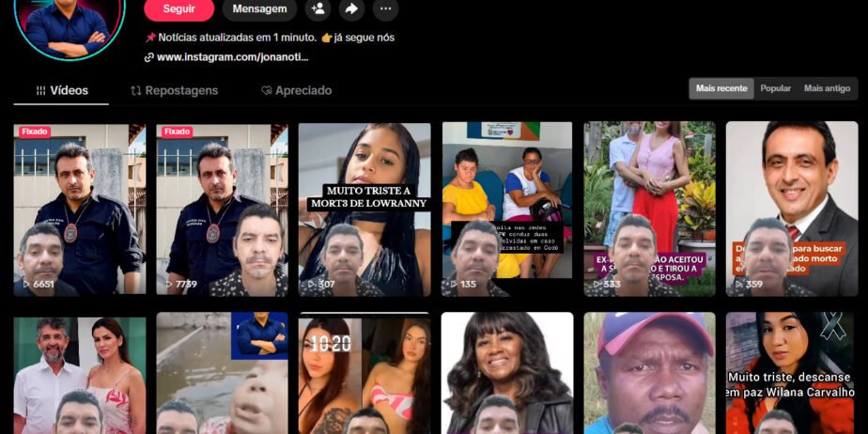Click the 6651 view count
This screenshot has height=434, width=868.
(x=44, y=284)
